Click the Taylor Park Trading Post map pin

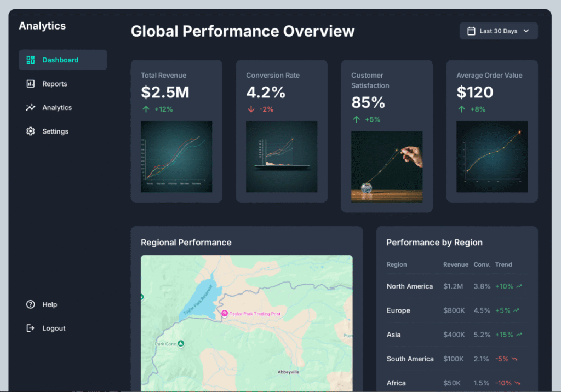224,313
